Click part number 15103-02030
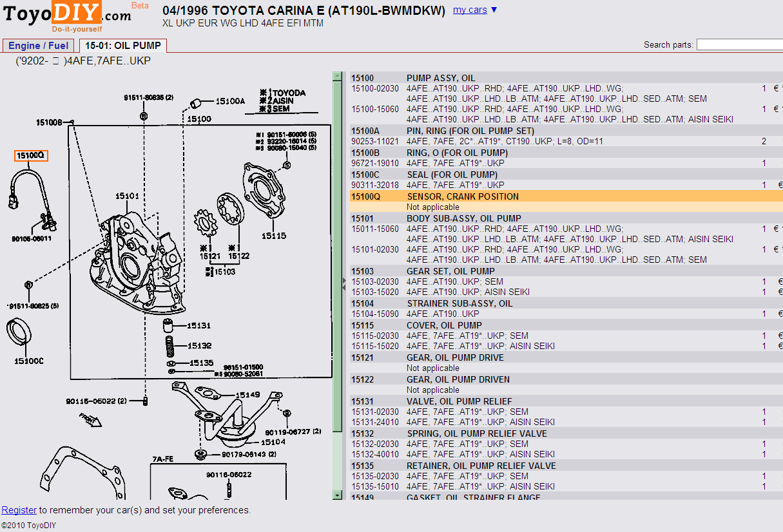The image size is (783, 532). (x=374, y=281)
